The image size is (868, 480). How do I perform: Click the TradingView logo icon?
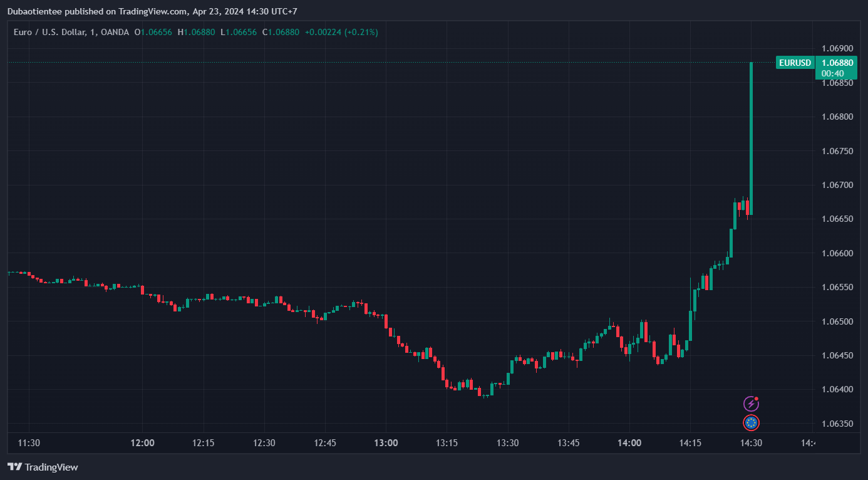(14, 467)
